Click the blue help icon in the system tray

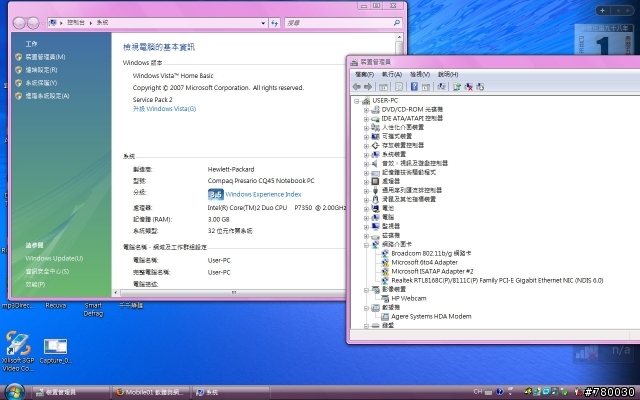[499, 392]
